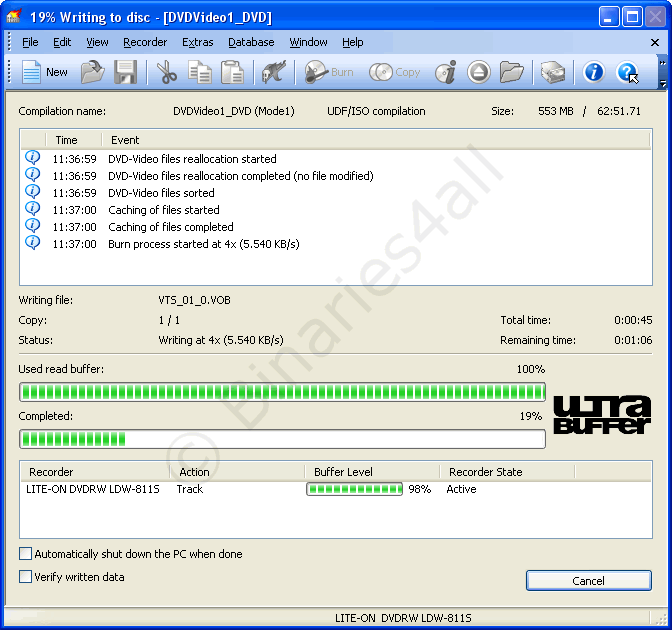Click the Completed progress bar
The image size is (672, 630).
coord(282,439)
